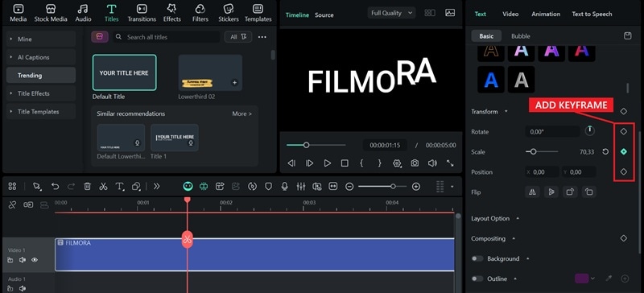Screen dimensions: 644x293
Task: Click the crop/shape tool in timeline toolbar
Action: pos(136,187)
